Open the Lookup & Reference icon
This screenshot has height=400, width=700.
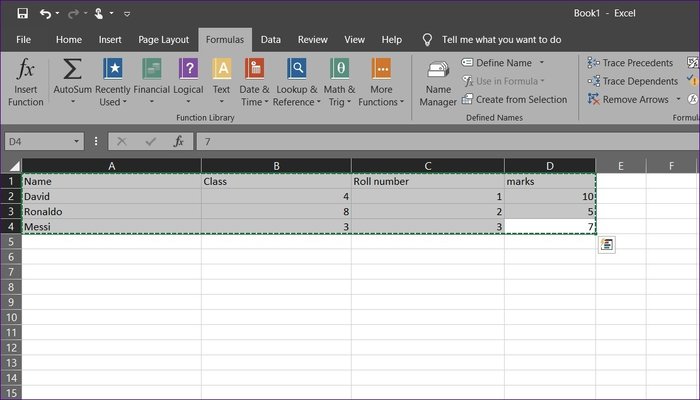tap(297, 69)
